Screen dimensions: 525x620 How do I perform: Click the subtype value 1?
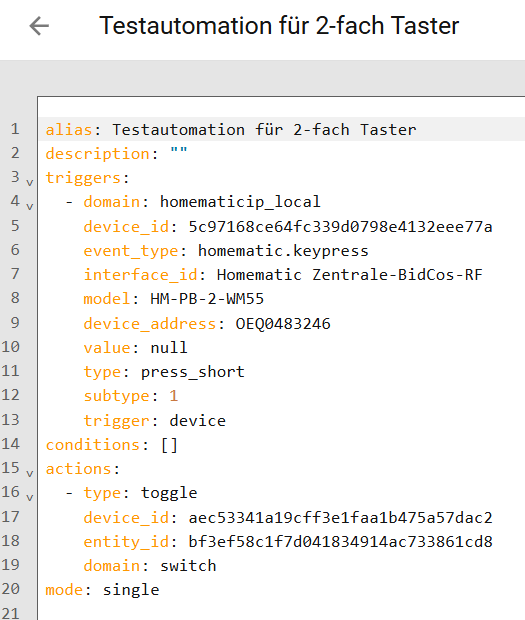pyautogui.click(x=174, y=396)
